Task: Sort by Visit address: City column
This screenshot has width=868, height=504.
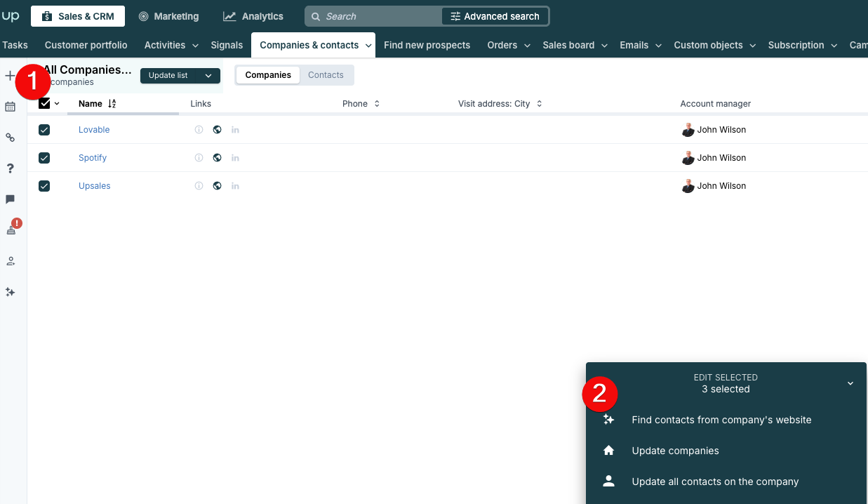Action: point(500,104)
